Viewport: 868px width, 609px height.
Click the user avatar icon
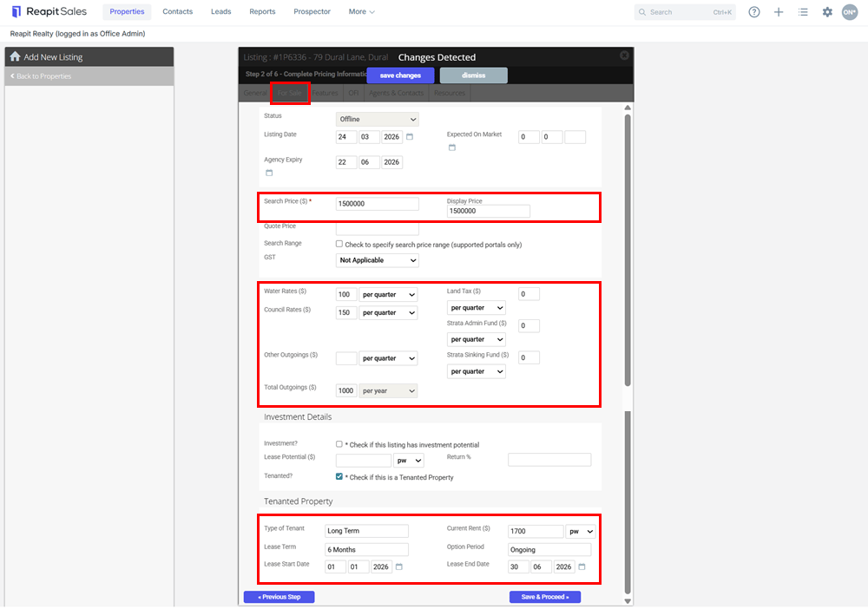pos(850,11)
